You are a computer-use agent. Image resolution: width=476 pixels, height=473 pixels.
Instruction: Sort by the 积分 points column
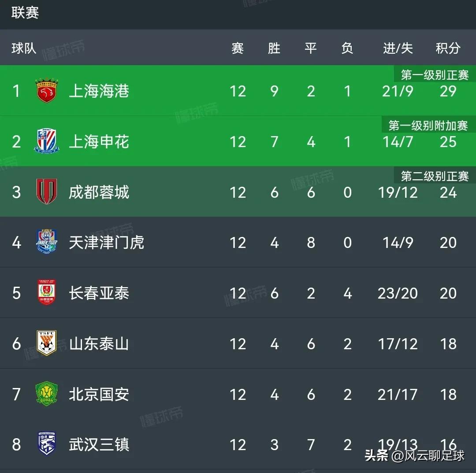click(x=448, y=48)
